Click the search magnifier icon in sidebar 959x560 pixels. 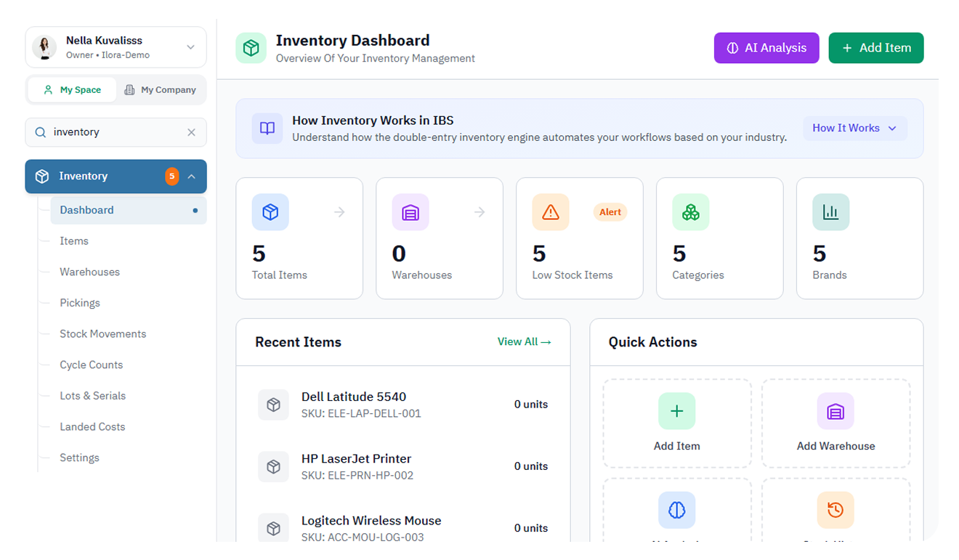click(x=40, y=132)
